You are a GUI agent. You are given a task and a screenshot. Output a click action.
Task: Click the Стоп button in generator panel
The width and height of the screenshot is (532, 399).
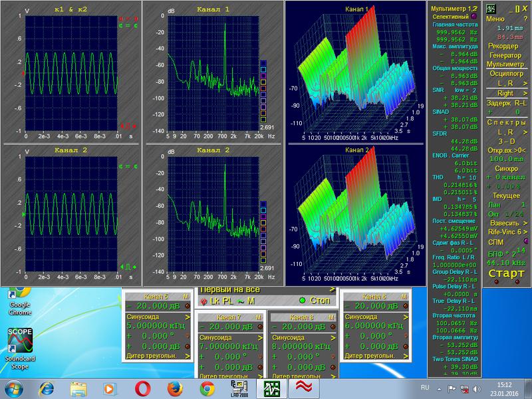(319, 301)
